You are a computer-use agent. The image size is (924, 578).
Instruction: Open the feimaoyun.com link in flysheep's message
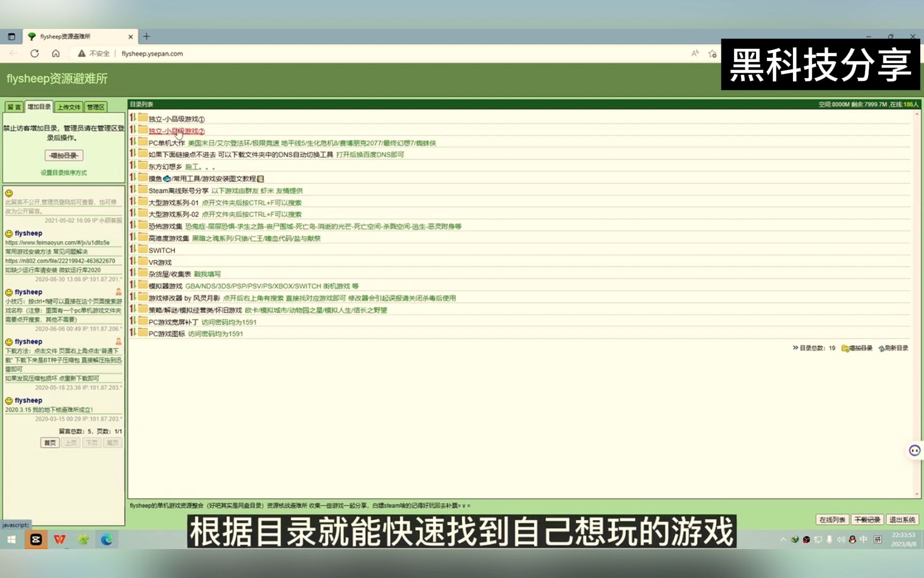[57, 242]
